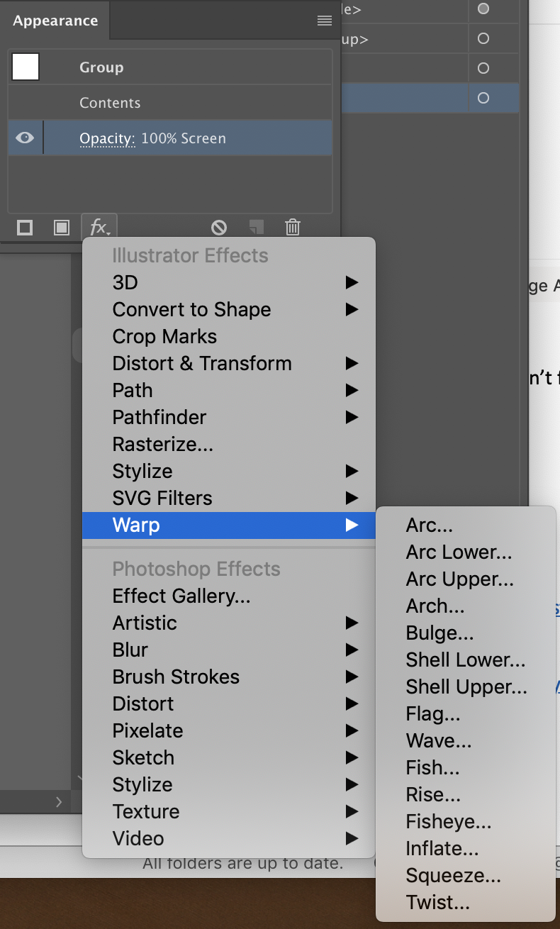Choose Rasterize... from effects menu

coord(229,444)
